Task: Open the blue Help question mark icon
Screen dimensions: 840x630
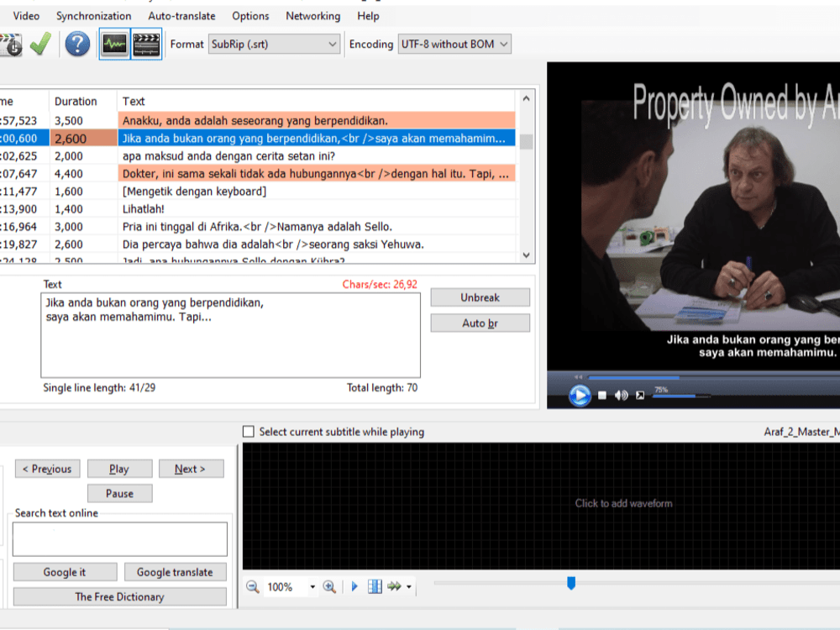Action: pos(77,44)
